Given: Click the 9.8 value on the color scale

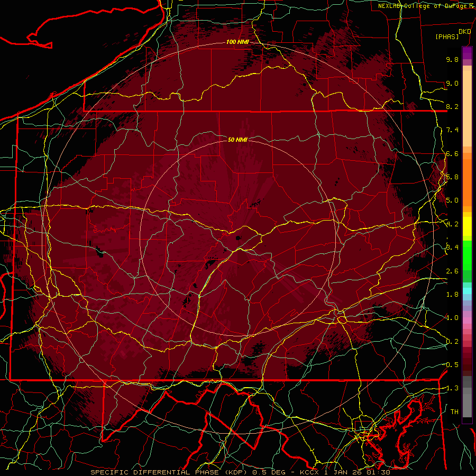Looking at the screenshot, I should (452, 59).
